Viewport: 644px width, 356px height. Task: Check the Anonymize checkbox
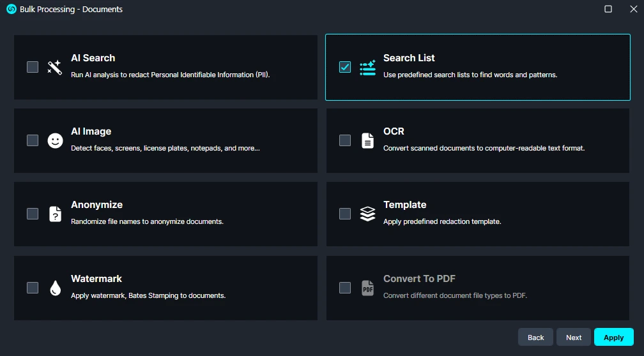click(x=33, y=214)
